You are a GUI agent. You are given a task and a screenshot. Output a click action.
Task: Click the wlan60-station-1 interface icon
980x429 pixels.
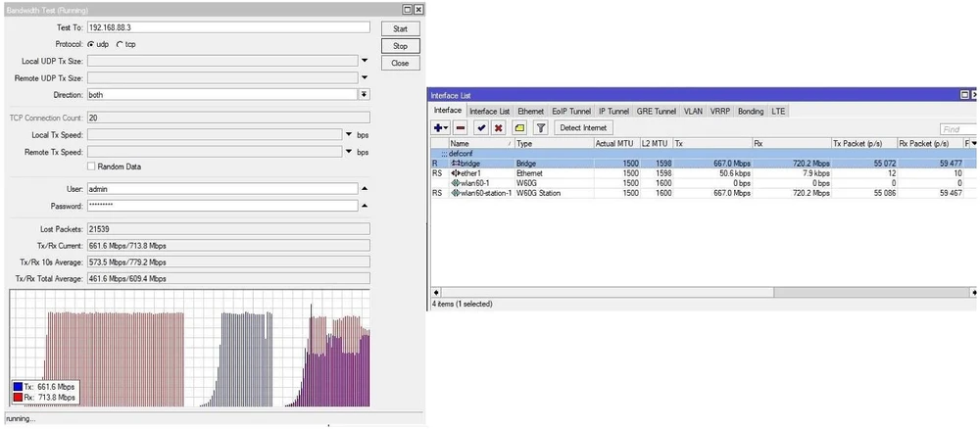click(456, 193)
